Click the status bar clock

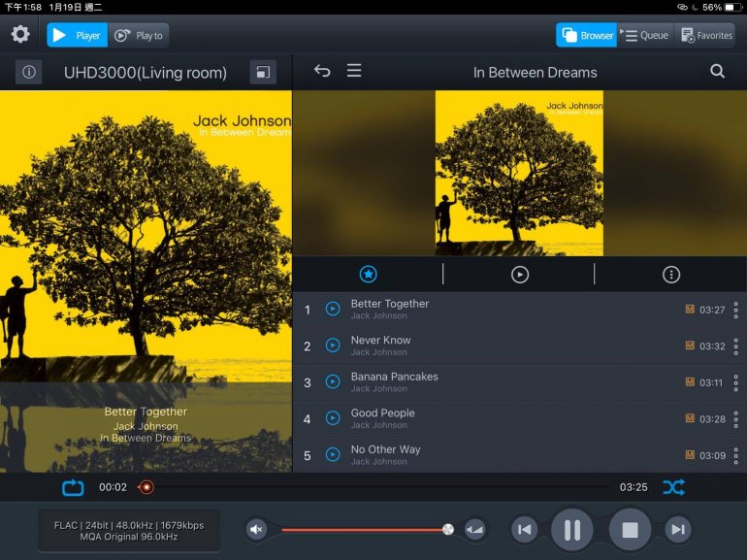(x=23, y=7)
